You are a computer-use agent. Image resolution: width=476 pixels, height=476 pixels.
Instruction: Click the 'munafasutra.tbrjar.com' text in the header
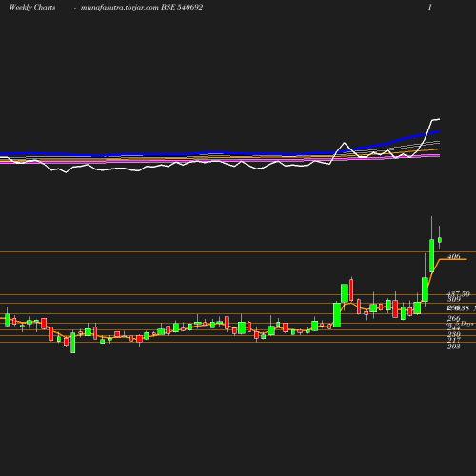pyautogui.click(x=120, y=8)
